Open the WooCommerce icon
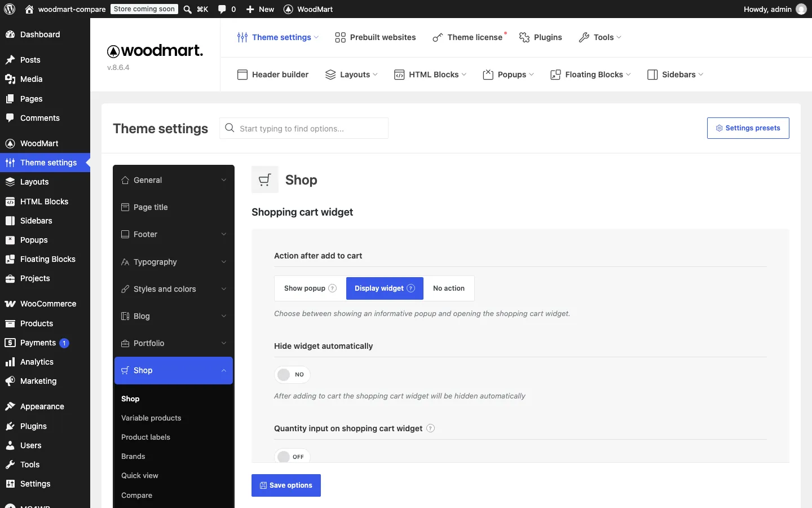The width and height of the screenshot is (812, 508). coord(10,304)
